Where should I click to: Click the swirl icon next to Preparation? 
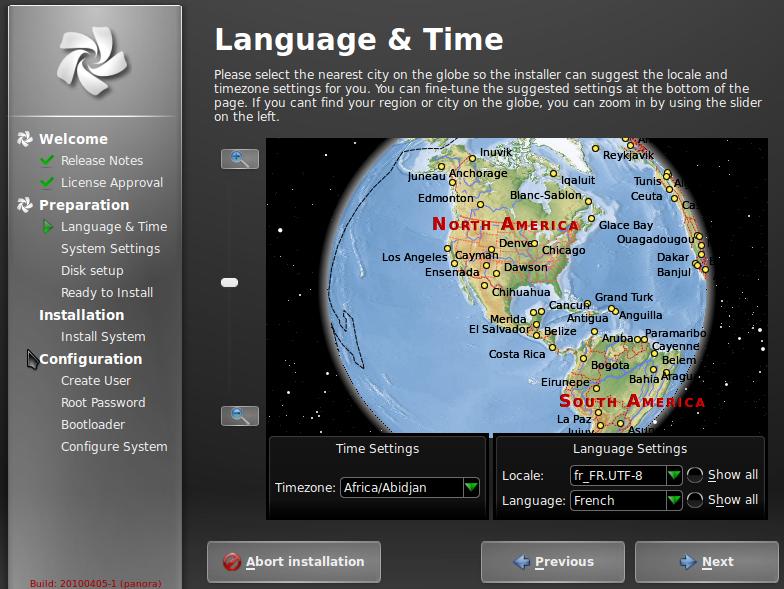click(x=25, y=205)
